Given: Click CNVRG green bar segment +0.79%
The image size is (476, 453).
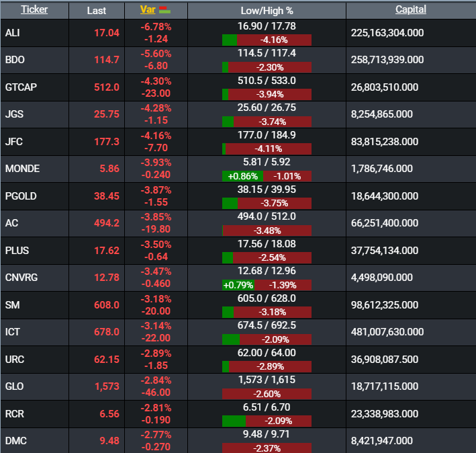Looking at the screenshot, I should [238, 285].
